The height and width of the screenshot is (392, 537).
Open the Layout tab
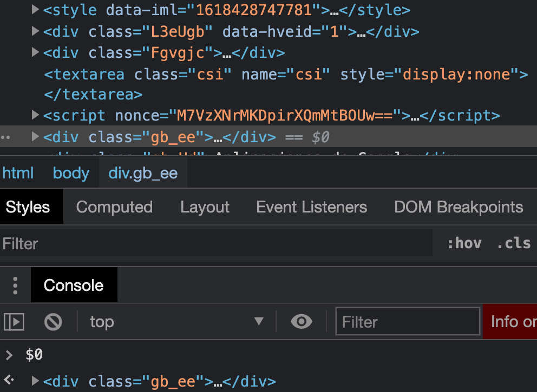click(x=205, y=207)
